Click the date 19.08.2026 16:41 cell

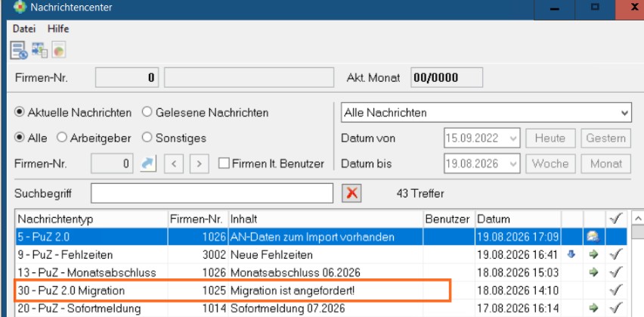(518, 255)
